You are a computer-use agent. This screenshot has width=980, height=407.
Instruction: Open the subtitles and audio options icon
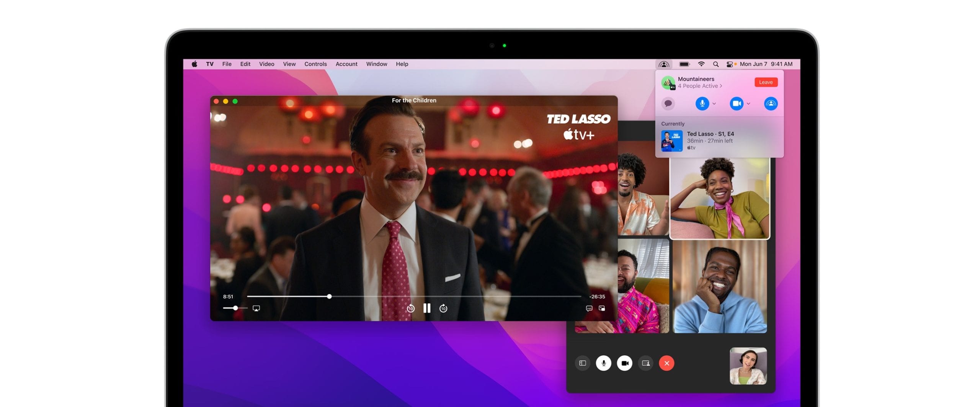coord(589,308)
